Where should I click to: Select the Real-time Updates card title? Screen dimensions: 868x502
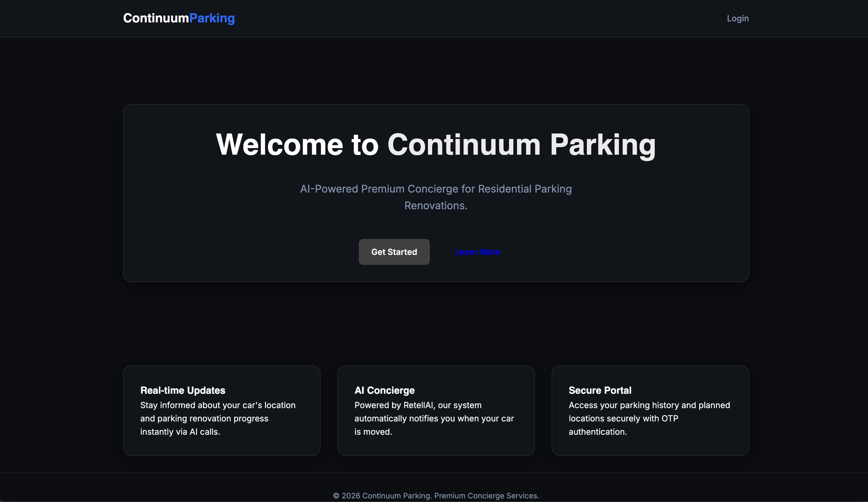click(x=183, y=390)
